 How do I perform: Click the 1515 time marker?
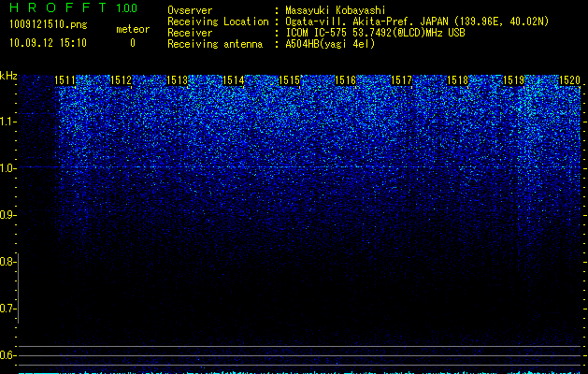(289, 80)
